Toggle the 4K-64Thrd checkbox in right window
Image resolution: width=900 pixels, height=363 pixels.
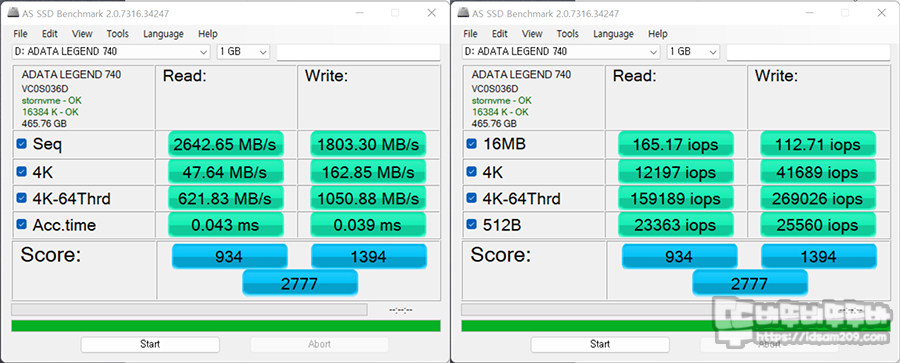471,198
